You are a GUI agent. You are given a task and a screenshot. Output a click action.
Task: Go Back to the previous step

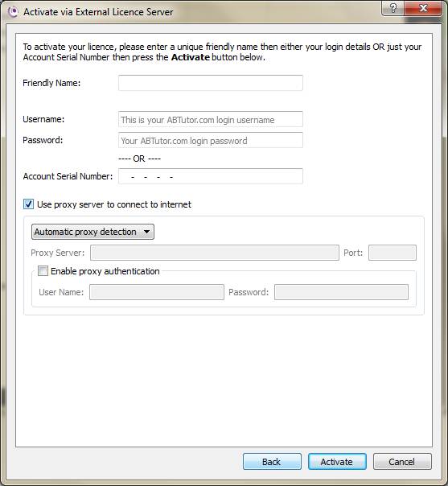point(272,462)
